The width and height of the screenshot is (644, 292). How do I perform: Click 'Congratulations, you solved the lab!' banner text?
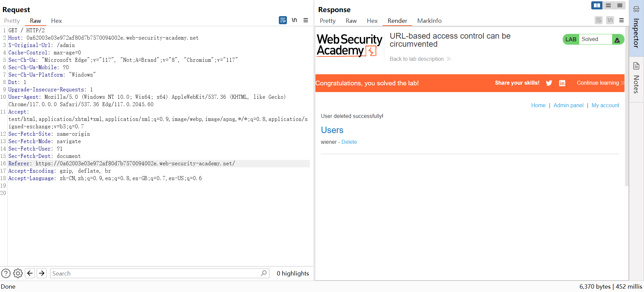tap(367, 83)
